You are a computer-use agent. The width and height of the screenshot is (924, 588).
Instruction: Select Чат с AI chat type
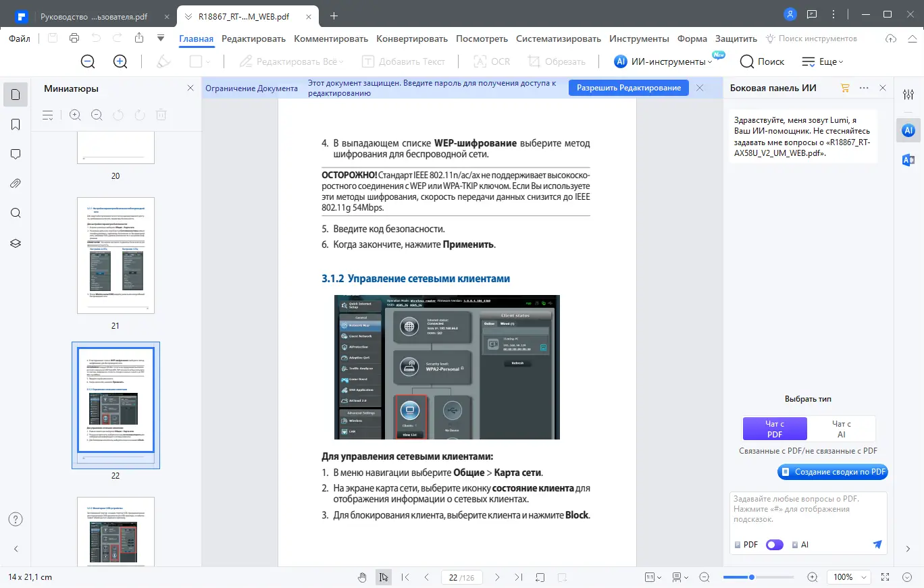pos(841,429)
